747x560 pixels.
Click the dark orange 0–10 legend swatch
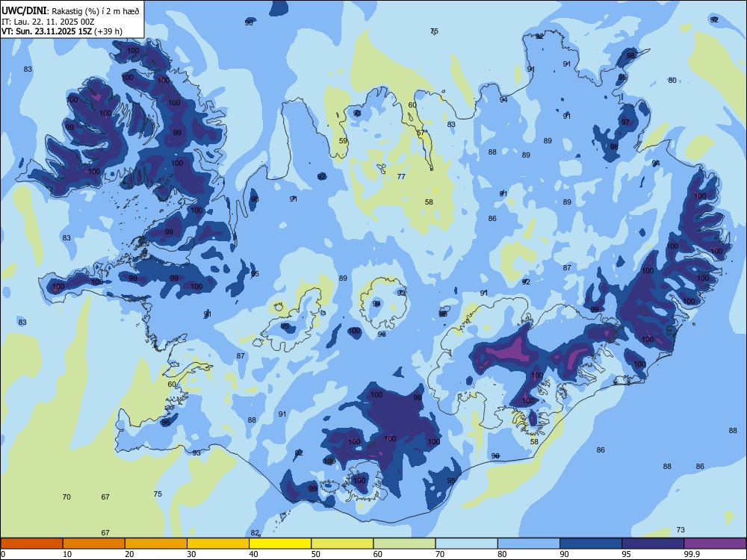[31, 544]
